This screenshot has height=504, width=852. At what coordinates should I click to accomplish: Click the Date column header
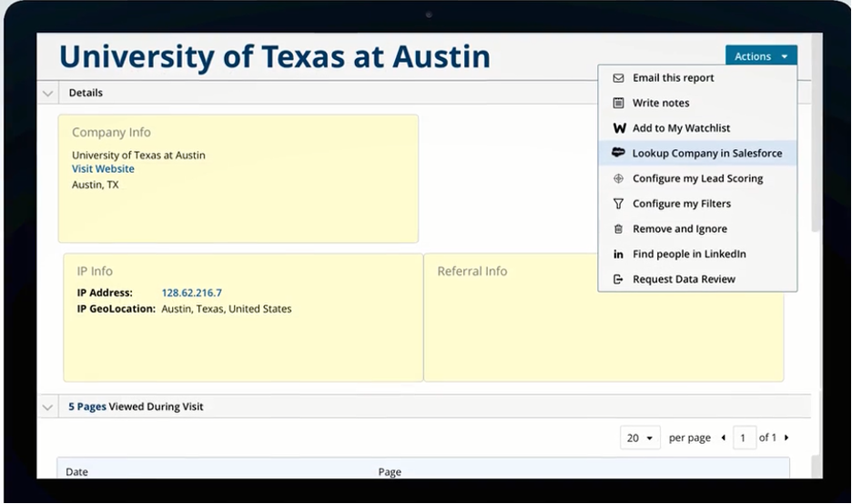[76, 471]
